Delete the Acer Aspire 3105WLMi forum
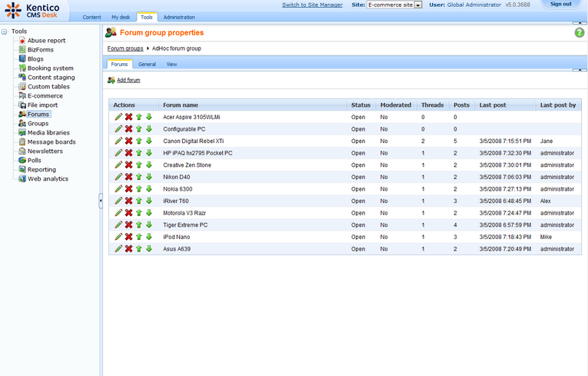Viewport: 588px width, 376px height. [128, 117]
